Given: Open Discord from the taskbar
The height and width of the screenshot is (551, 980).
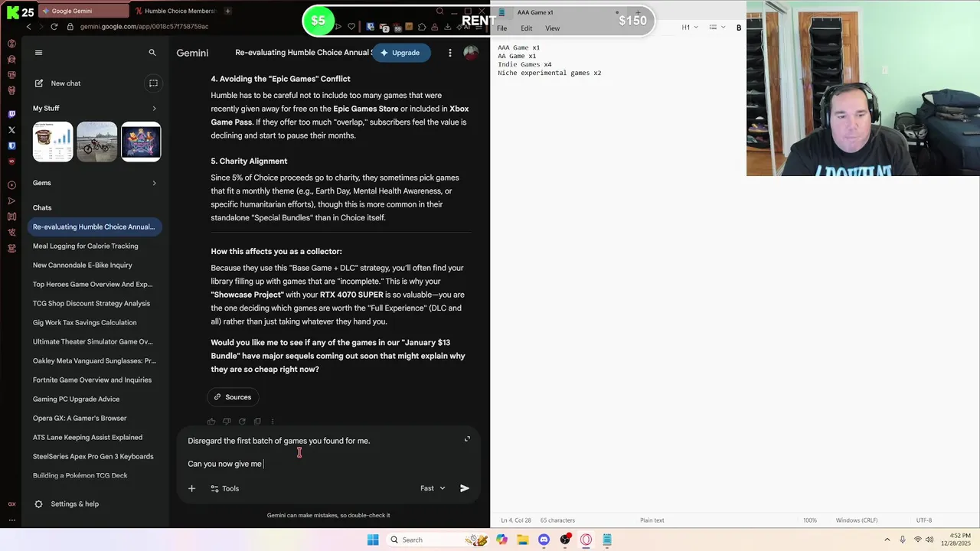Looking at the screenshot, I should (544, 540).
